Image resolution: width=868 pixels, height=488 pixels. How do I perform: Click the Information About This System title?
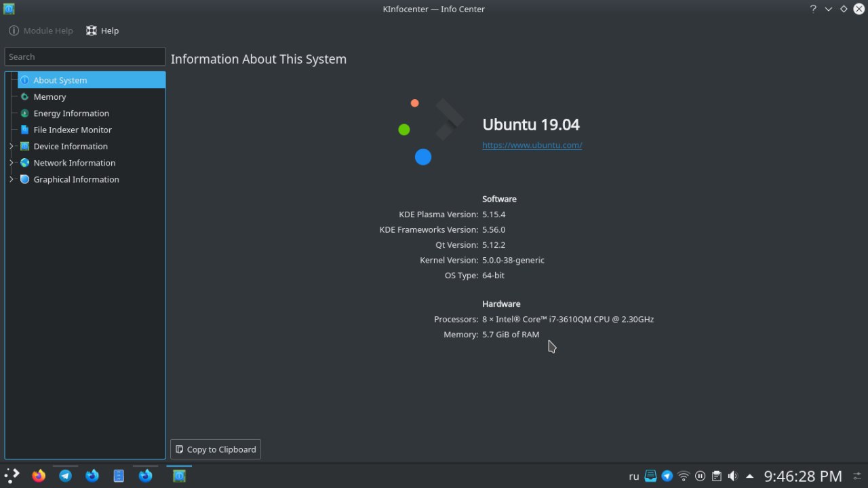[258, 59]
